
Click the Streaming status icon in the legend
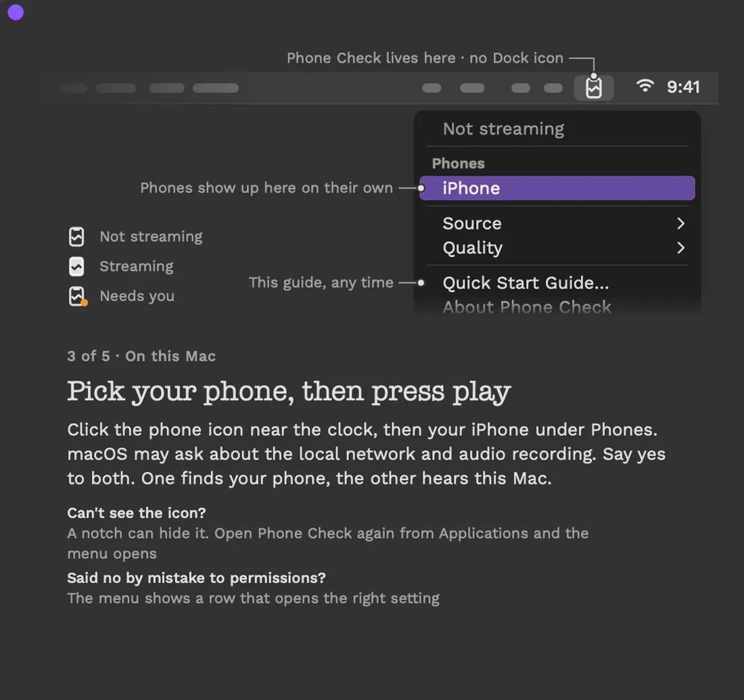[x=76, y=266]
